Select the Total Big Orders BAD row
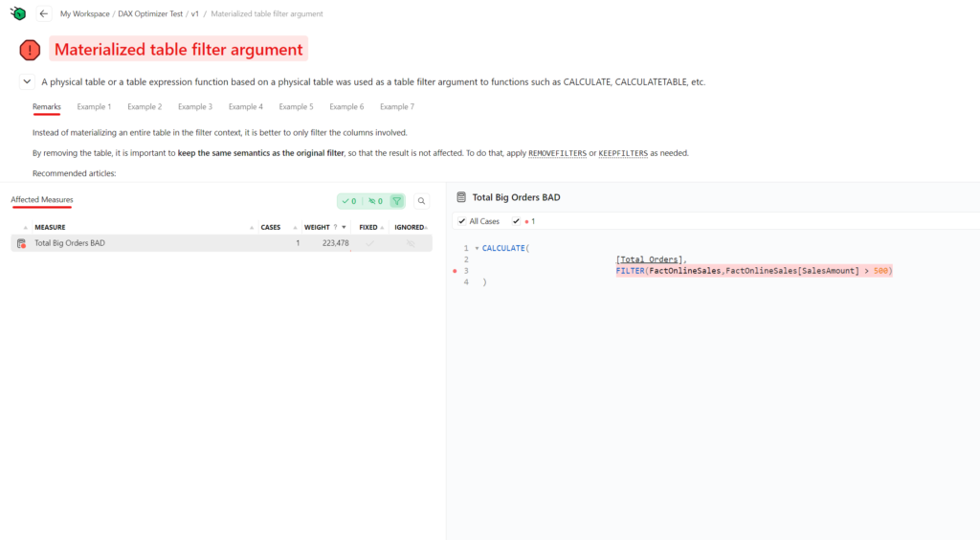The height and width of the screenshot is (540, 980). 221,243
